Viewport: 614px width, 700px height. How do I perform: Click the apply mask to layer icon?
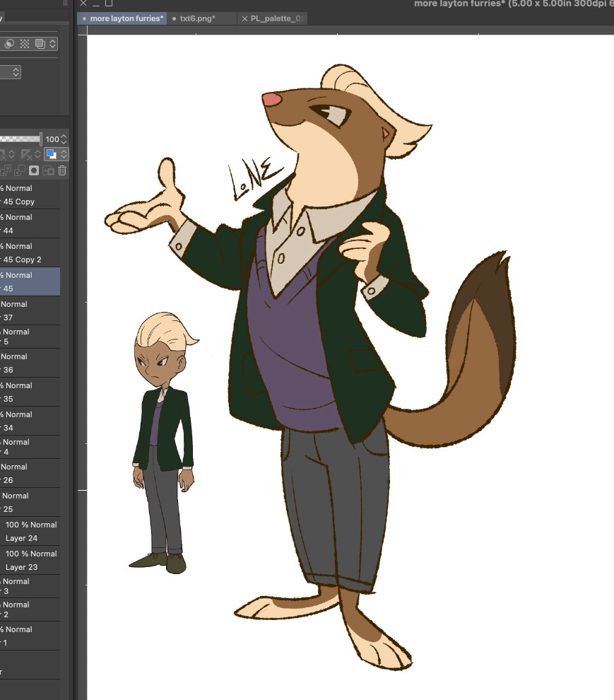[48, 170]
